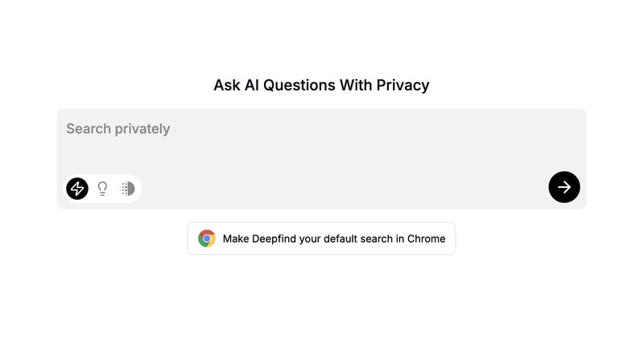The height and width of the screenshot is (341, 644).
Task: Choose the half-dotted circle mode icon
Action: point(127,189)
